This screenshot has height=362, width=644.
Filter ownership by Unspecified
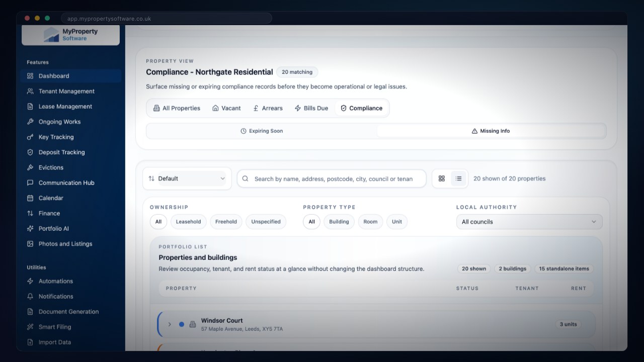pyautogui.click(x=266, y=222)
